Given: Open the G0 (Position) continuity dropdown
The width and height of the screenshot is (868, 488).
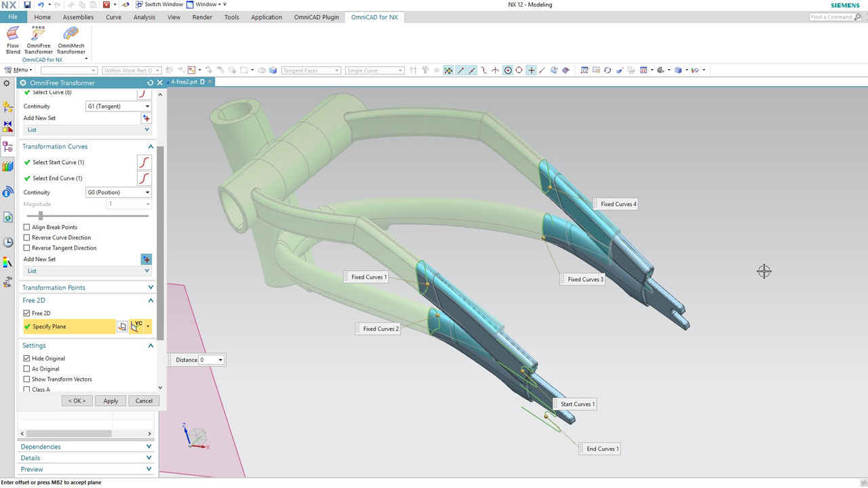Looking at the screenshot, I should pos(119,192).
